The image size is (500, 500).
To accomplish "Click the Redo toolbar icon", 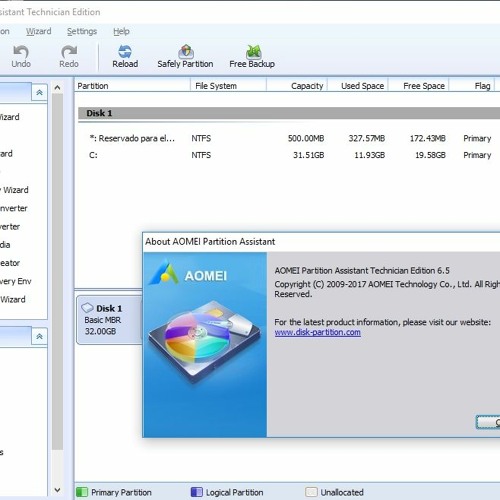I will point(69,57).
